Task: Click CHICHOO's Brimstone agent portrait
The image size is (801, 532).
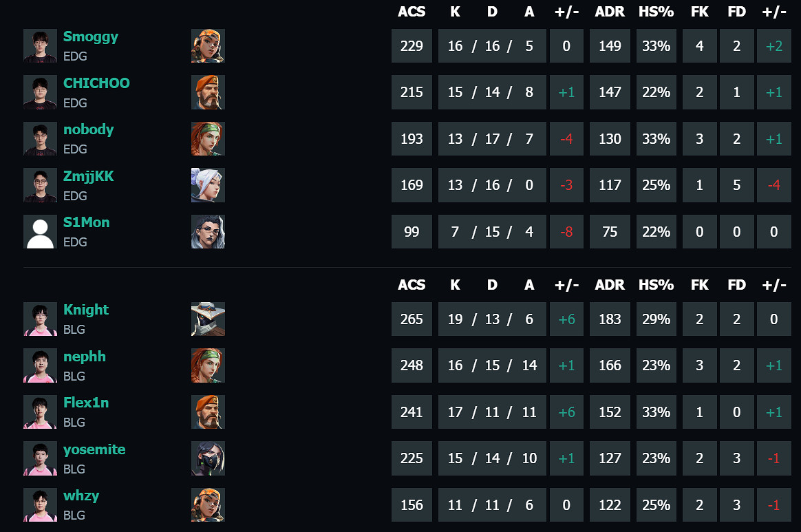Action: [x=208, y=92]
